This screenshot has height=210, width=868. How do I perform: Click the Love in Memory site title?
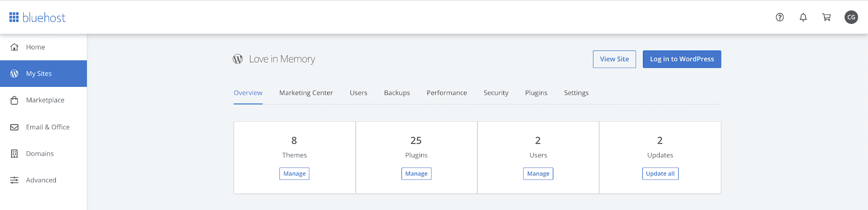click(282, 59)
